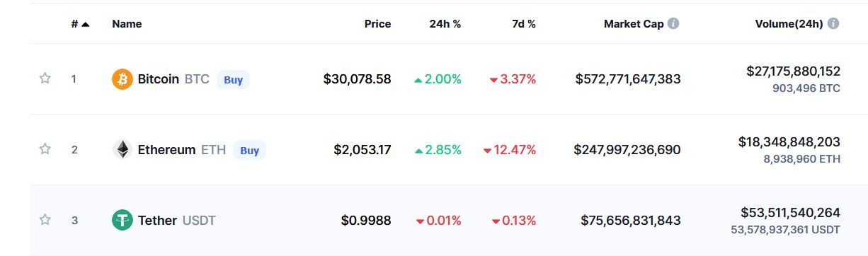Sort table by 24h % column
Viewport: 868px width, 256px height.
tap(445, 23)
